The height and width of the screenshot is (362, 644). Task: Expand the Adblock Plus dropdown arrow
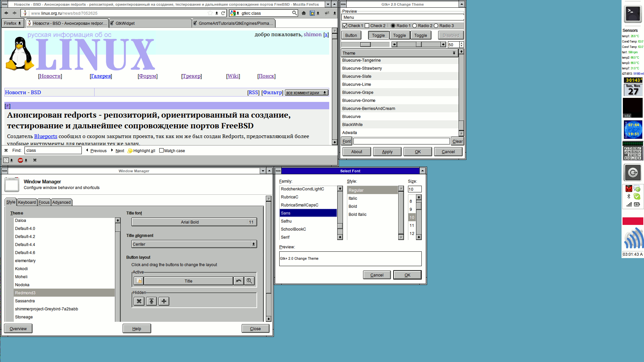pyautogui.click(x=26, y=161)
